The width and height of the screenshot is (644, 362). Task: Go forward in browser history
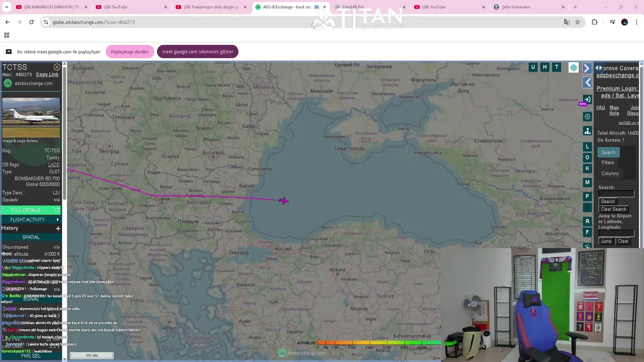[19, 22]
